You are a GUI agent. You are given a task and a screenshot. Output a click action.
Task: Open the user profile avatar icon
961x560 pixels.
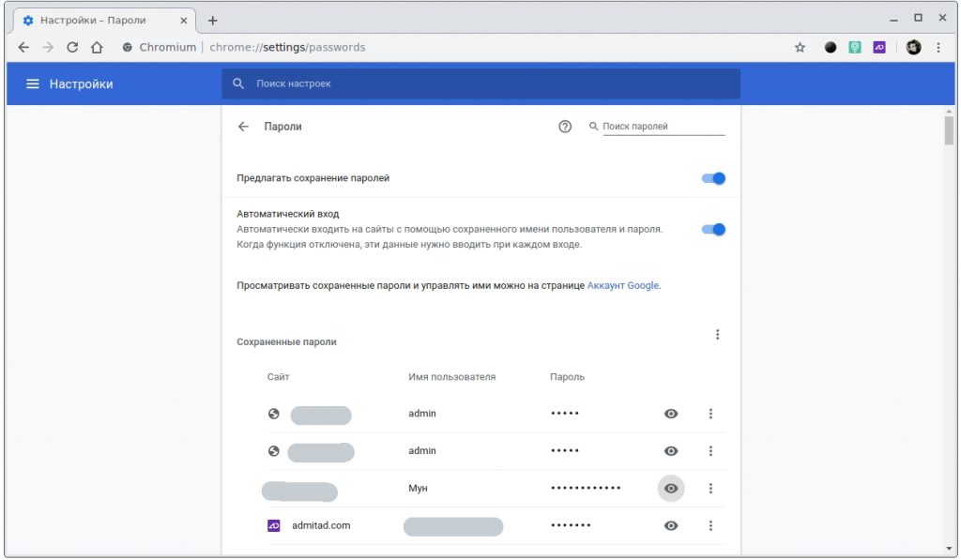[x=913, y=48]
